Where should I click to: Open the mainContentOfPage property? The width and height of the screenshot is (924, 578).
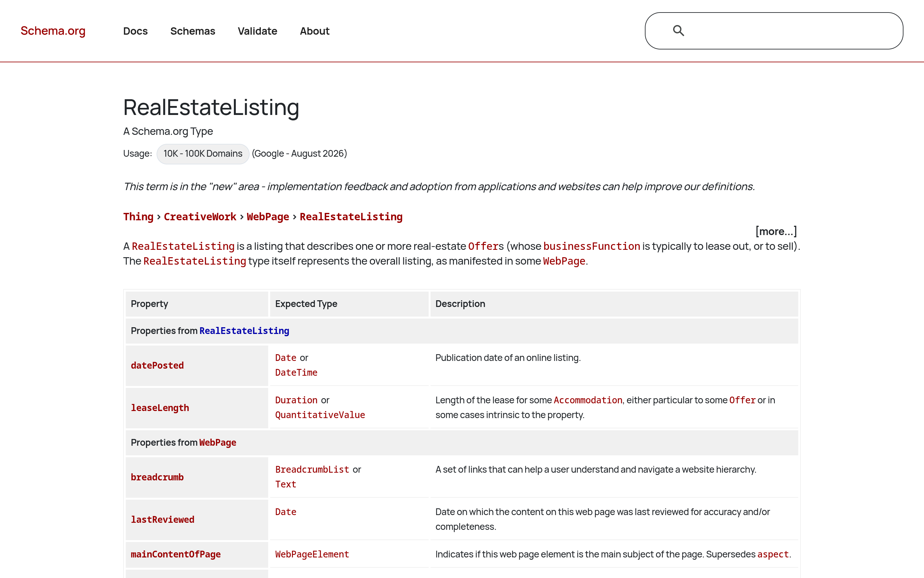point(175,554)
